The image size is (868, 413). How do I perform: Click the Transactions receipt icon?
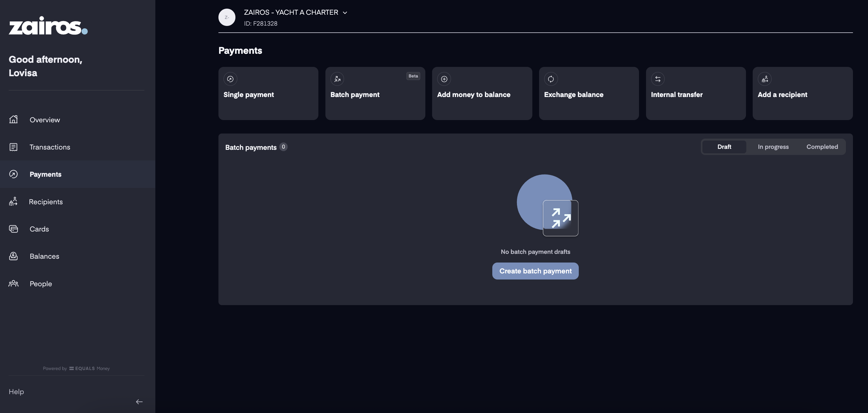pyautogui.click(x=13, y=147)
